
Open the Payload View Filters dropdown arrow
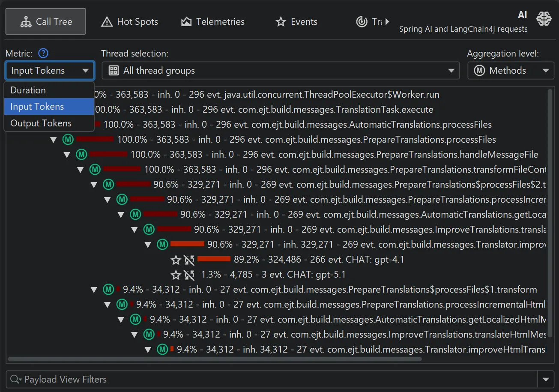pos(546,379)
